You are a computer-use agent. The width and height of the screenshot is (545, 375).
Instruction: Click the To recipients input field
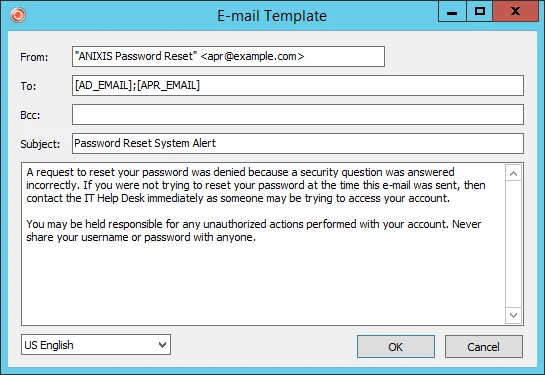point(298,85)
